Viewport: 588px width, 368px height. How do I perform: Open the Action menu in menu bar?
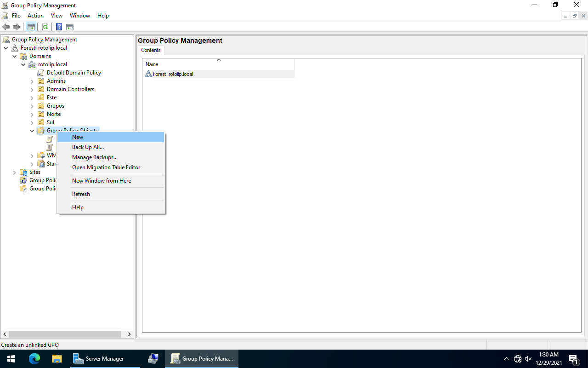(x=35, y=16)
